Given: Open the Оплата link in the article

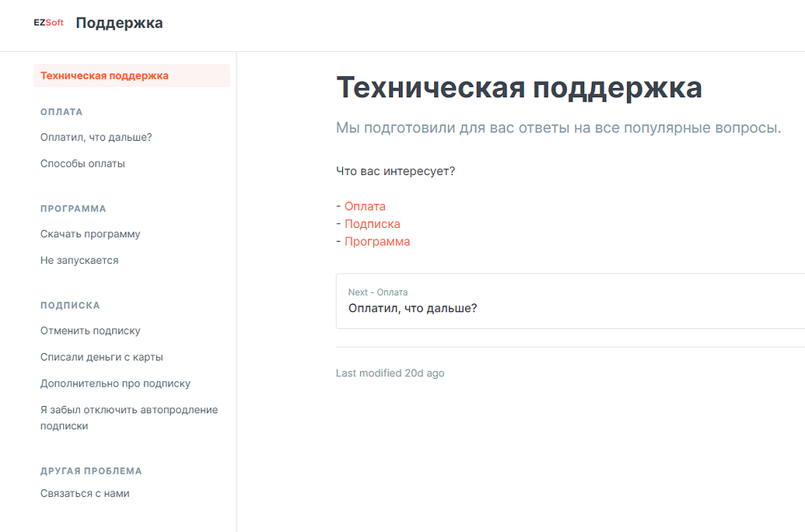Looking at the screenshot, I should pos(364,205).
